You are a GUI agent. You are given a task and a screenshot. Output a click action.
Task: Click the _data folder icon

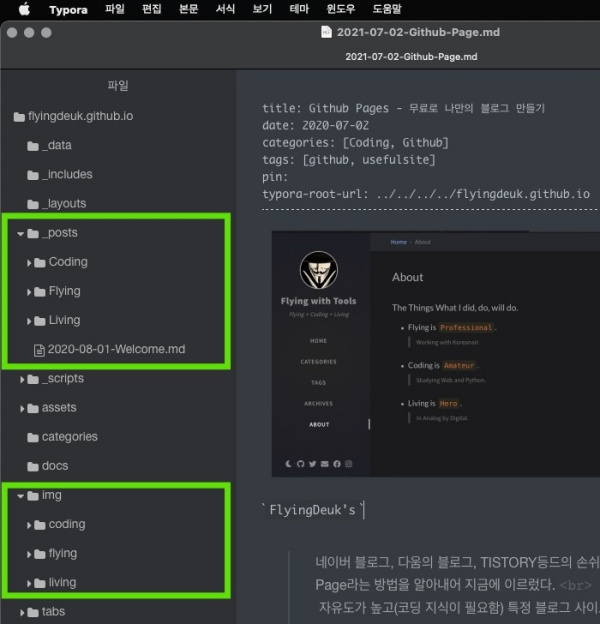(33, 146)
